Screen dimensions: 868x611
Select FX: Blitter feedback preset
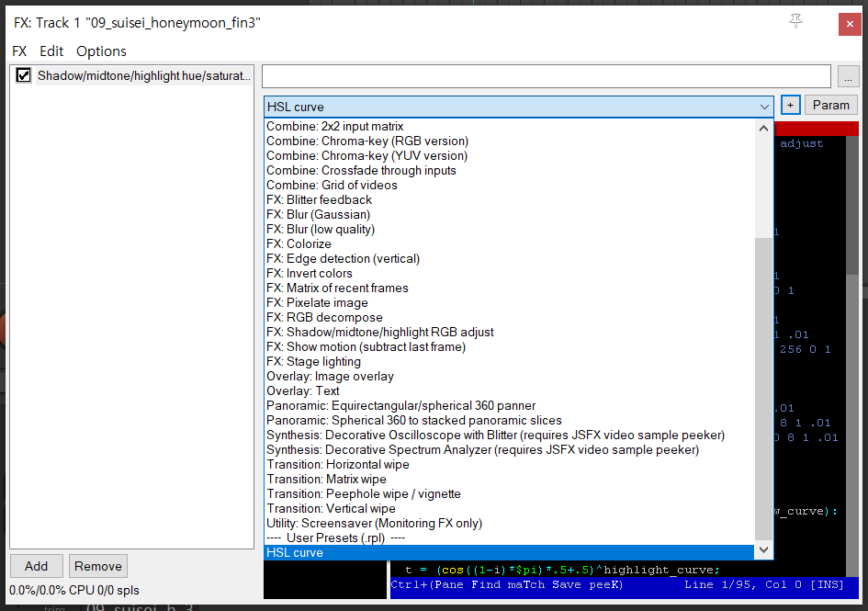(x=509, y=200)
